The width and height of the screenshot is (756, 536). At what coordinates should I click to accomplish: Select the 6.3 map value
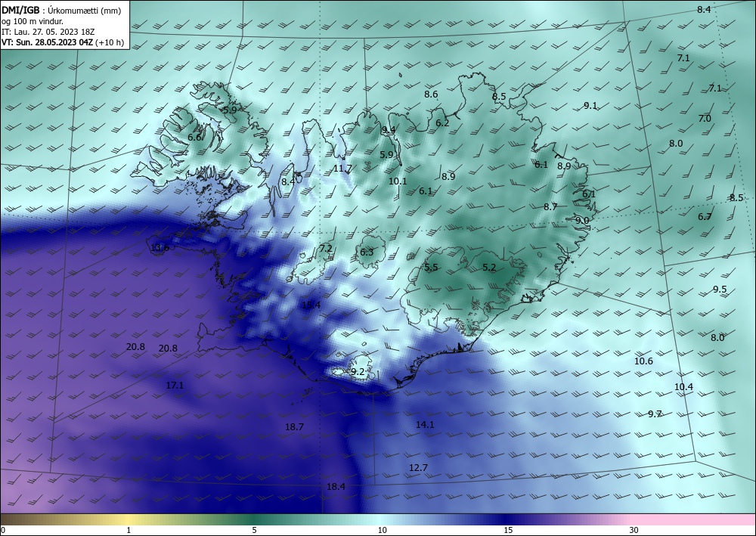pyautogui.click(x=367, y=252)
